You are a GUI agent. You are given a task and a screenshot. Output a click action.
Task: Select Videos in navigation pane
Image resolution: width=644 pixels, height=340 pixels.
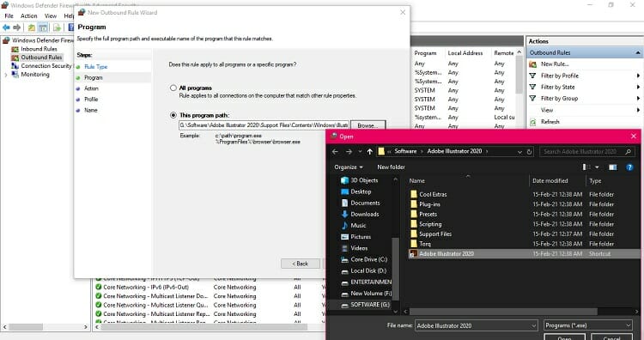pyautogui.click(x=359, y=248)
